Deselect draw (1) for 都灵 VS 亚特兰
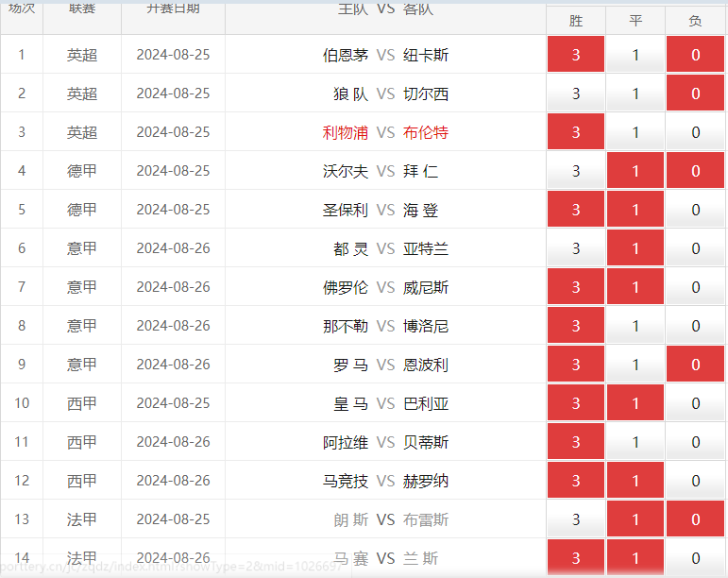This screenshot has width=728, height=578. 635,247
